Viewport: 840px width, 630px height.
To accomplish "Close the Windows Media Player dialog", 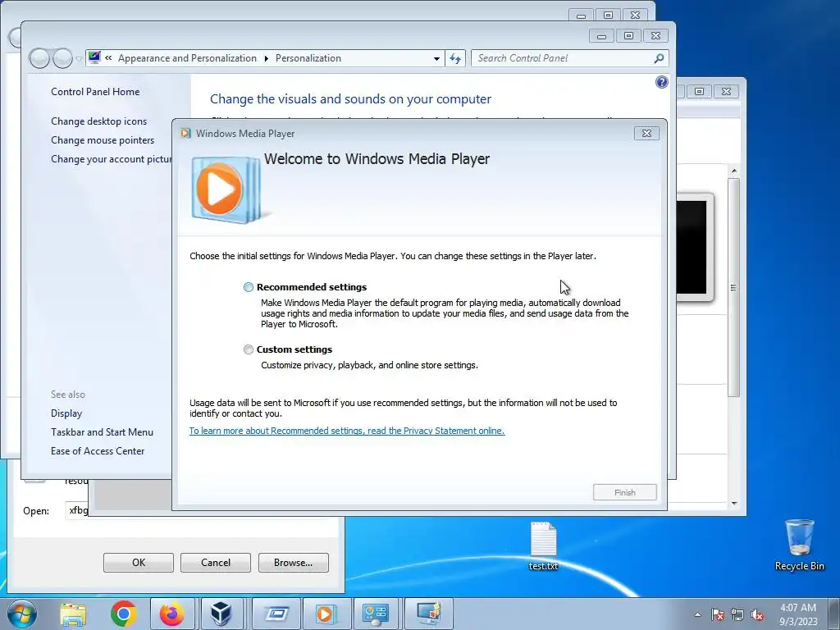I will [646, 134].
